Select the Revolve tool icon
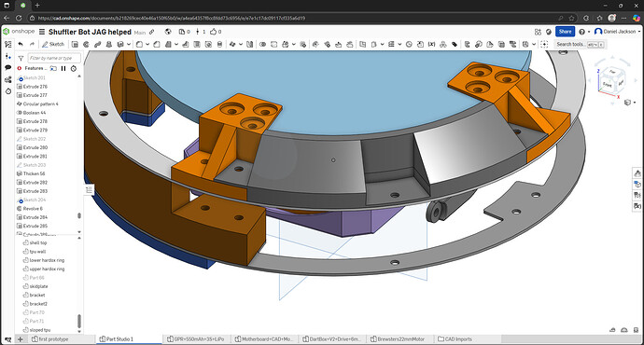Image resolution: width=644 pixels, height=345 pixels. [86, 45]
